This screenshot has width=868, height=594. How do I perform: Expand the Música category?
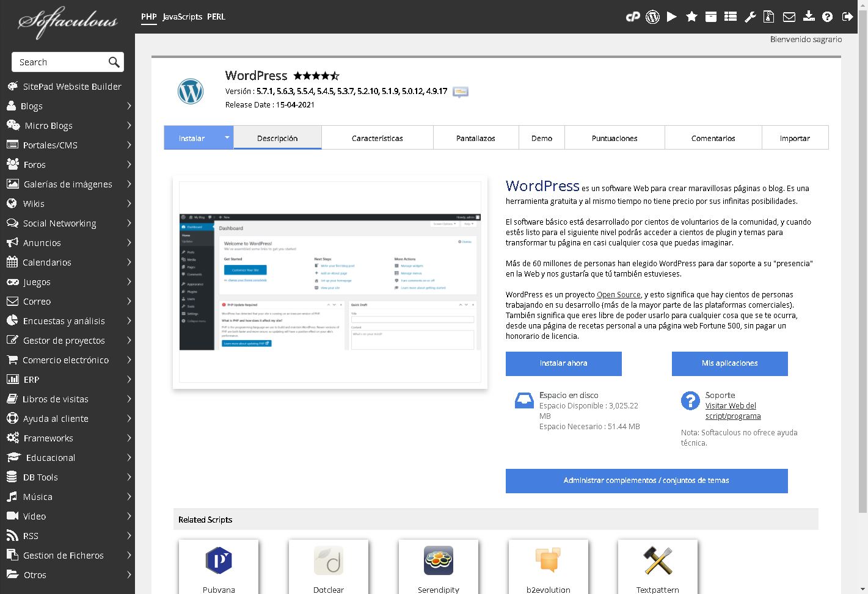click(67, 497)
